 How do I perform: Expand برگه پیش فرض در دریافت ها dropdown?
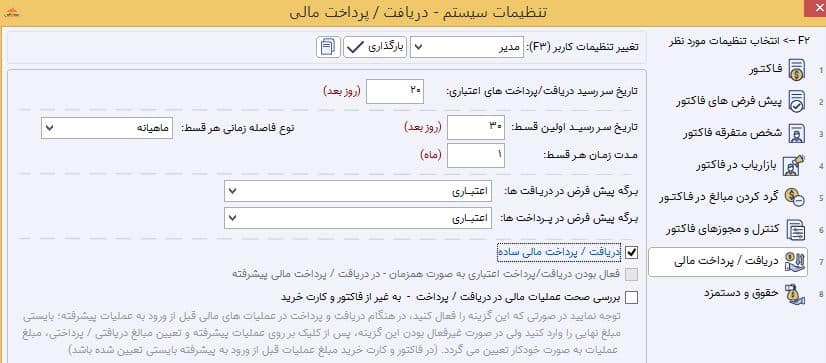pyautogui.click(x=357, y=191)
